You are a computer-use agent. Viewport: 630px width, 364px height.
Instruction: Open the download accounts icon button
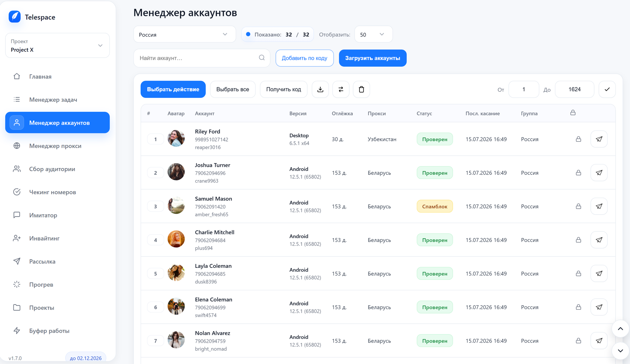(320, 90)
